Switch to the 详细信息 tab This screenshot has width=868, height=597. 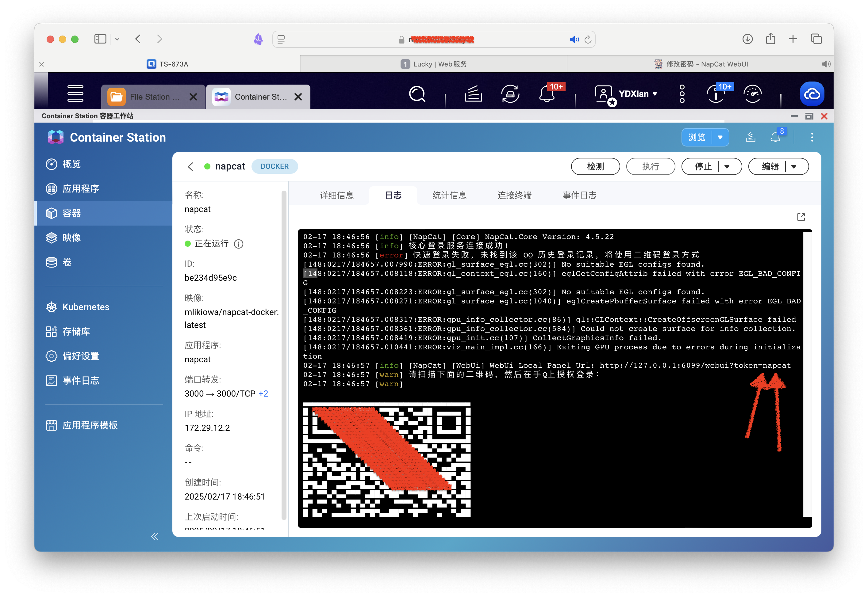[x=336, y=195]
